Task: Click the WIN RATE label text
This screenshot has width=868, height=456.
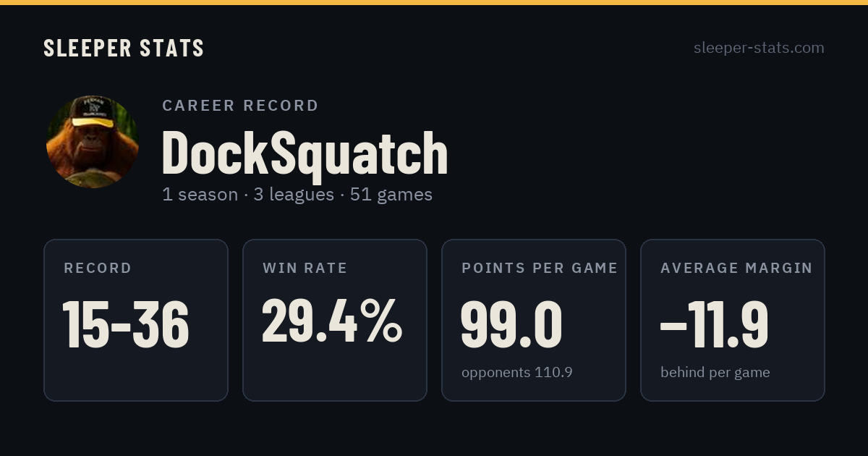Action: [305, 269]
